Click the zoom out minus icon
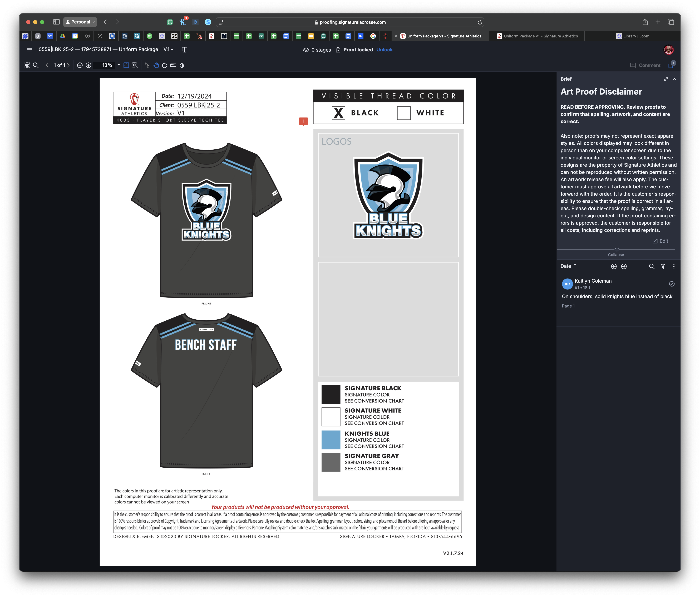 point(80,65)
